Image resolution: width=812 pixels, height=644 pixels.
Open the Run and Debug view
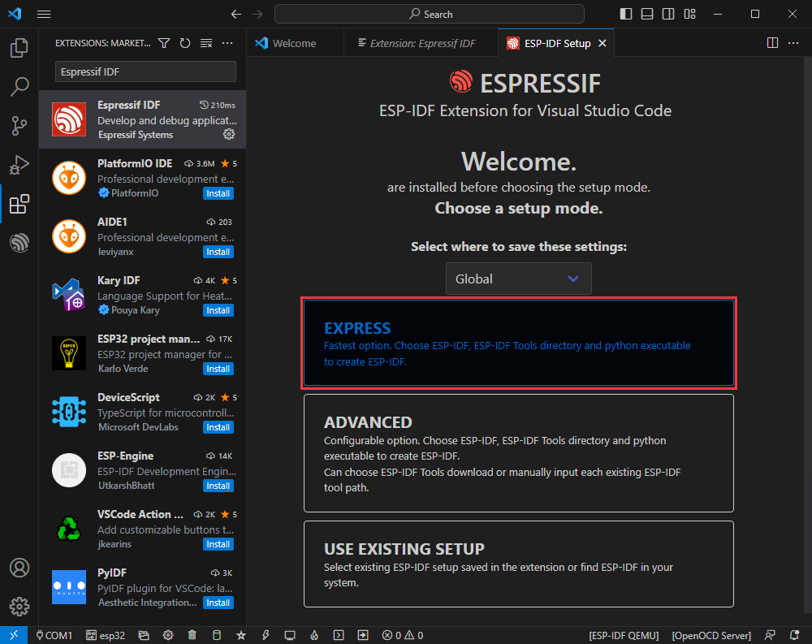click(x=19, y=165)
